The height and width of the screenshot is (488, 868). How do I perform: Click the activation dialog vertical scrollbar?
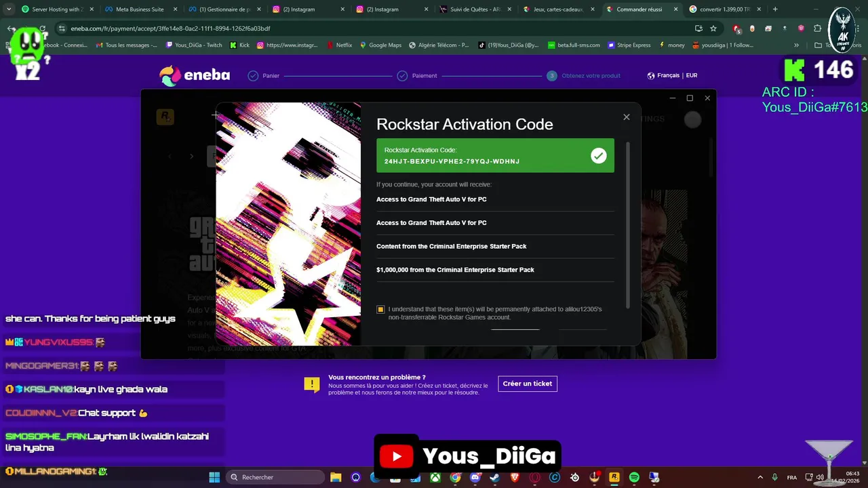[628, 224]
